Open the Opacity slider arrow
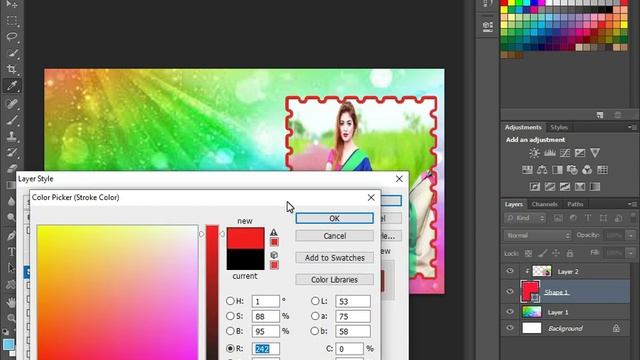The image size is (640, 360). click(x=631, y=236)
